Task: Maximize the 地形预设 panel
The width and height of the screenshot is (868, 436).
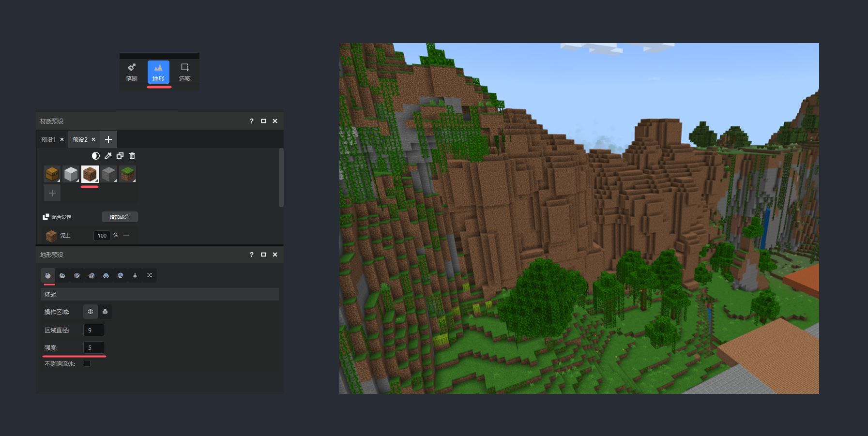Action: (x=263, y=255)
